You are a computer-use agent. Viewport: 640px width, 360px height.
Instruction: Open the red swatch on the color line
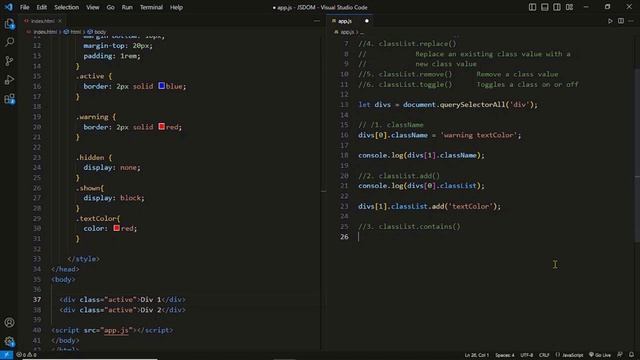[x=117, y=228]
